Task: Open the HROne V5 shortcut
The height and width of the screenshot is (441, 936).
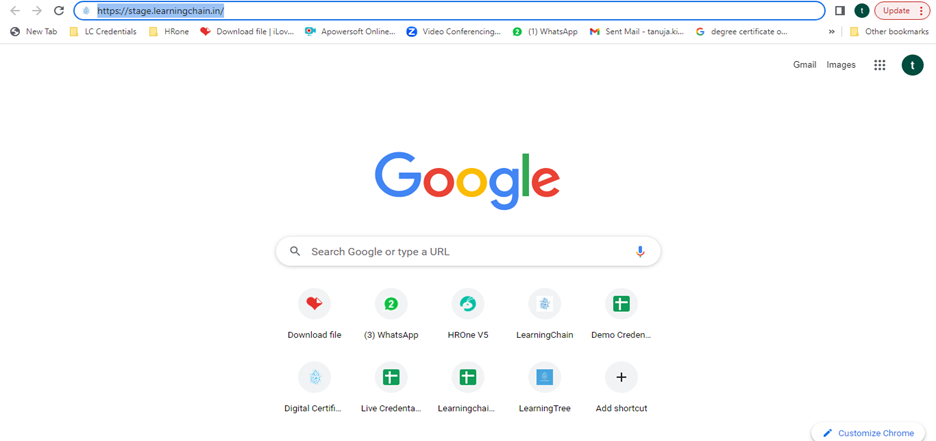Action: pyautogui.click(x=468, y=304)
